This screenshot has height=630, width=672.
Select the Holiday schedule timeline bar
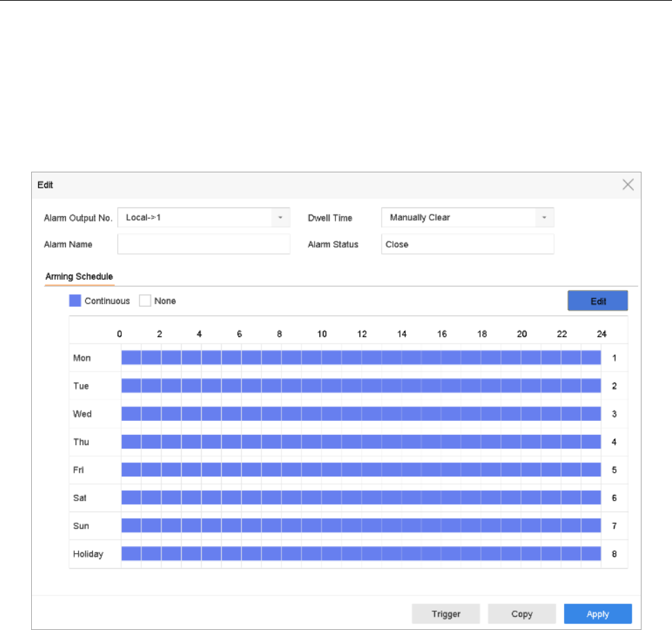tap(360, 554)
